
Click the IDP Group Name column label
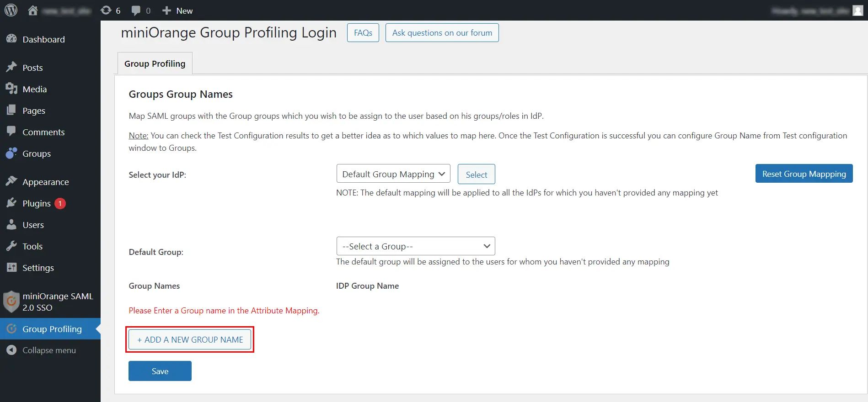pos(368,286)
